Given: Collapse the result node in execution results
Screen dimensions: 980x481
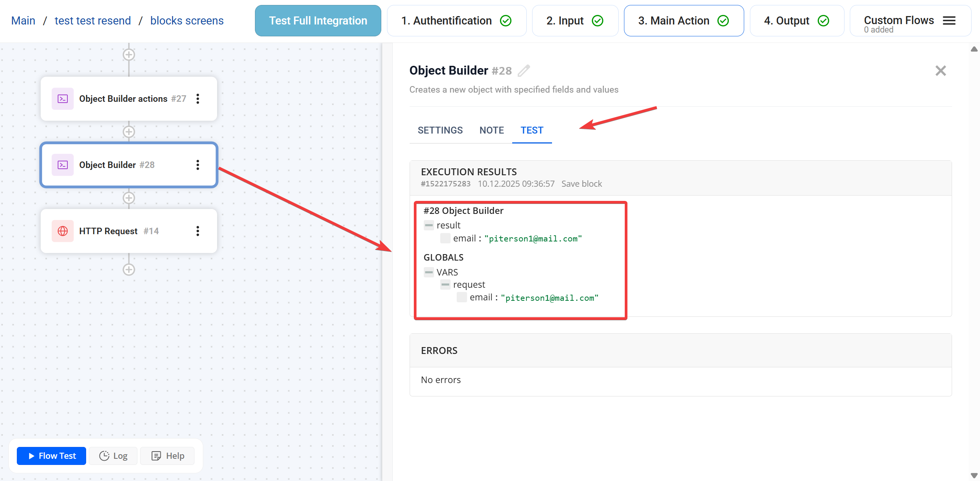Looking at the screenshot, I should (429, 225).
